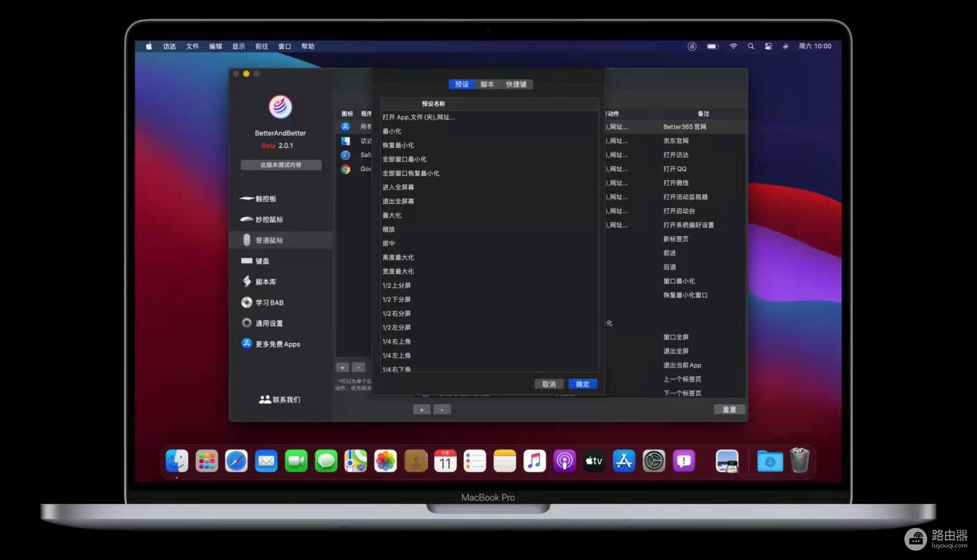This screenshot has height=560, width=977.
Task: Select the Better365 官网 note row
Action: tap(684, 127)
